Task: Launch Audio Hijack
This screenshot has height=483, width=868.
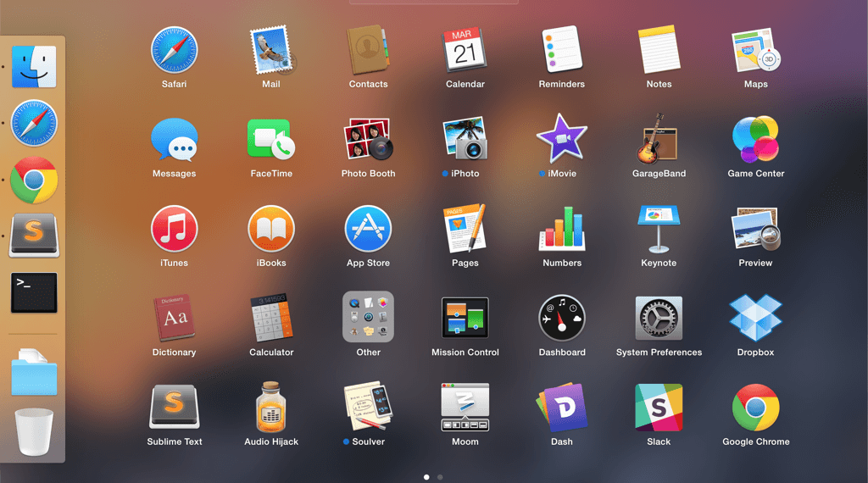Action: click(271, 408)
